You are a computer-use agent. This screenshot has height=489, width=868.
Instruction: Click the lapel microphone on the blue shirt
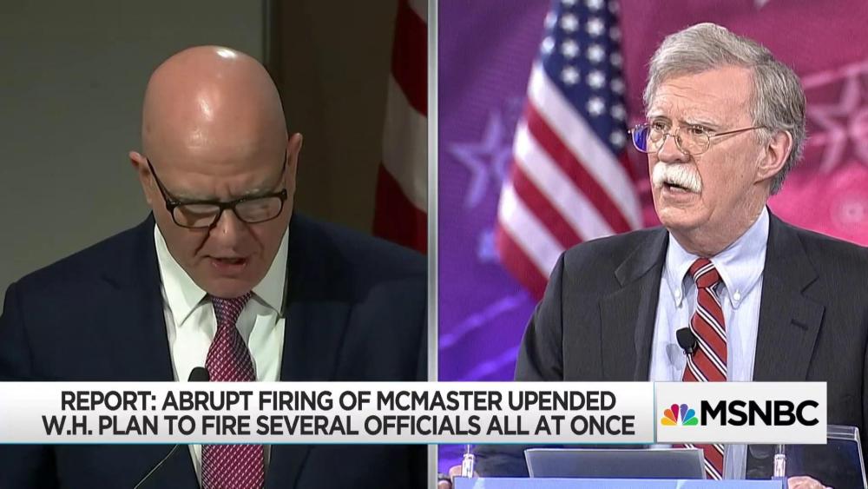(687, 340)
